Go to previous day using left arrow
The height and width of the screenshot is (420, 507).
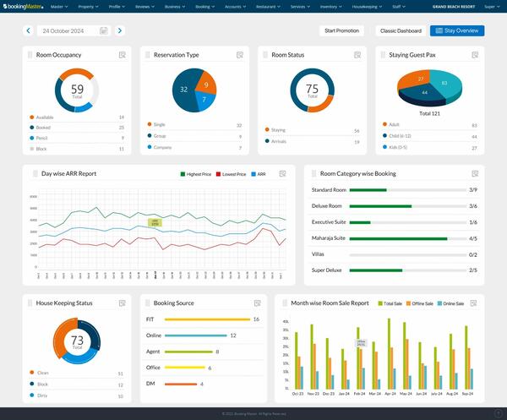[28, 30]
